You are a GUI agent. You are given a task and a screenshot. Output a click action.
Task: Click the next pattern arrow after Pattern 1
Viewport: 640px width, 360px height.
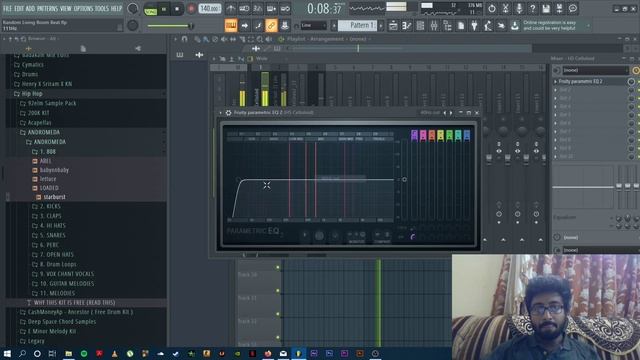click(381, 26)
